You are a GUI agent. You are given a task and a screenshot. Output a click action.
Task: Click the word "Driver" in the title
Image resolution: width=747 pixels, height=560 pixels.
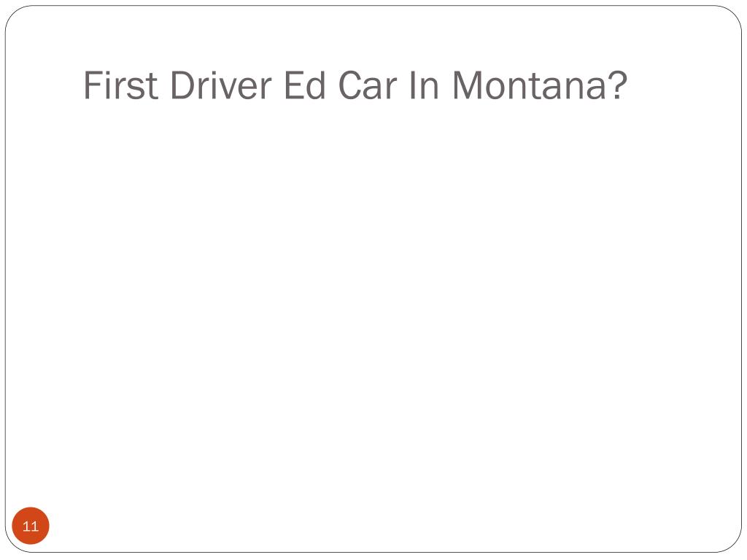tap(221, 86)
